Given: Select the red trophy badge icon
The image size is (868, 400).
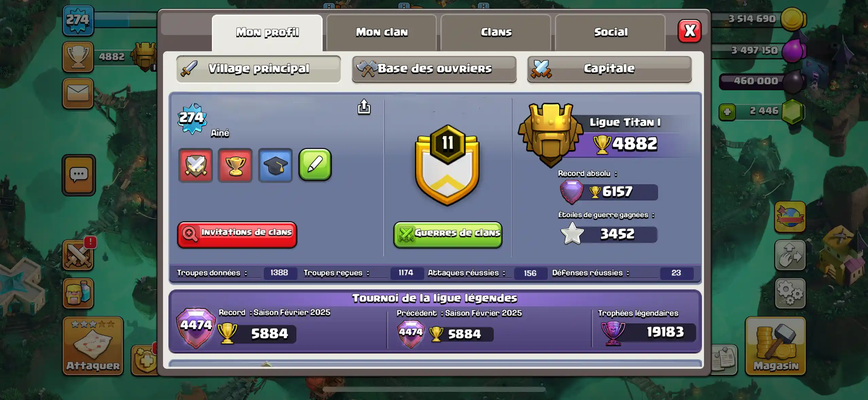Looking at the screenshot, I should (235, 165).
